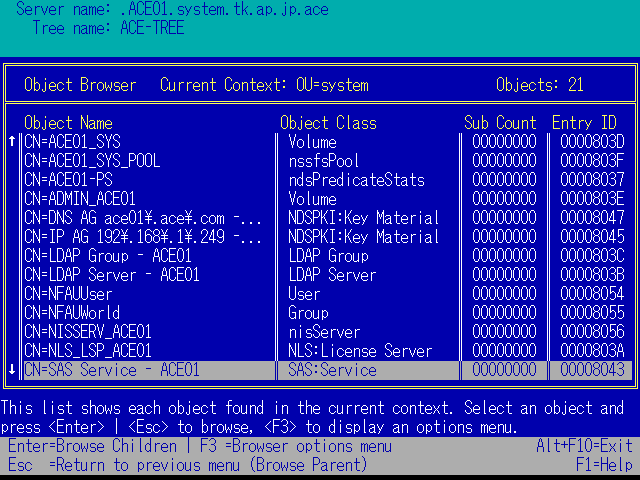640x480 pixels.
Task: Click entry ID 00008047
Action: click(x=592, y=218)
